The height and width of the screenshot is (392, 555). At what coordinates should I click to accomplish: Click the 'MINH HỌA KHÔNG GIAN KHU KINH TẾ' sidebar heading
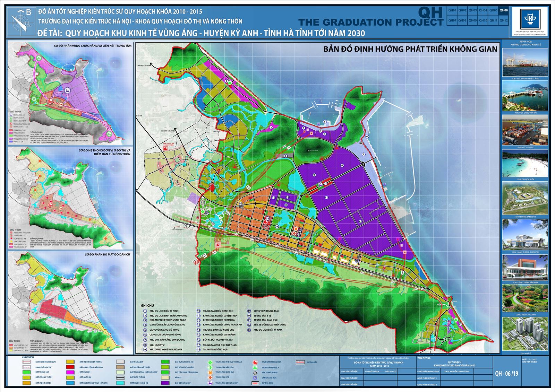(x=526, y=43)
